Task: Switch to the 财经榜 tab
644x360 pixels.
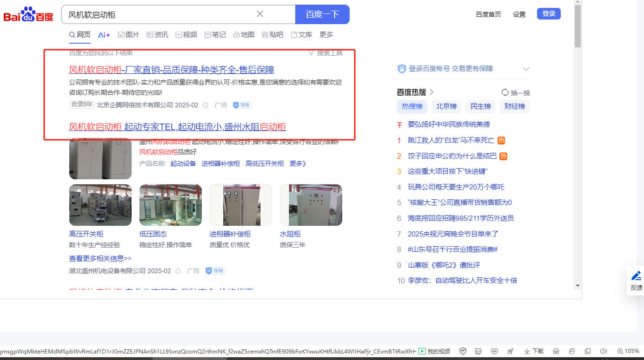Action: tap(515, 106)
